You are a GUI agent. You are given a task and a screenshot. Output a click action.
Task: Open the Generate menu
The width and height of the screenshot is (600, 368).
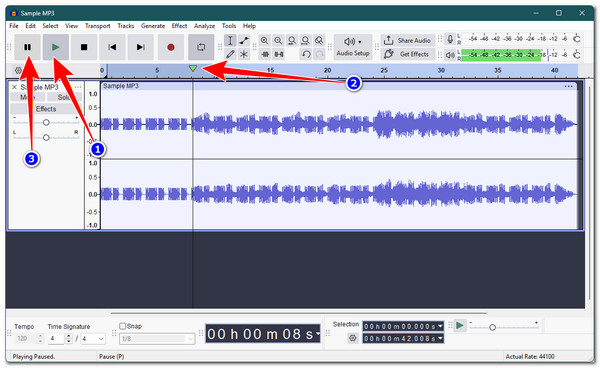[x=153, y=26]
